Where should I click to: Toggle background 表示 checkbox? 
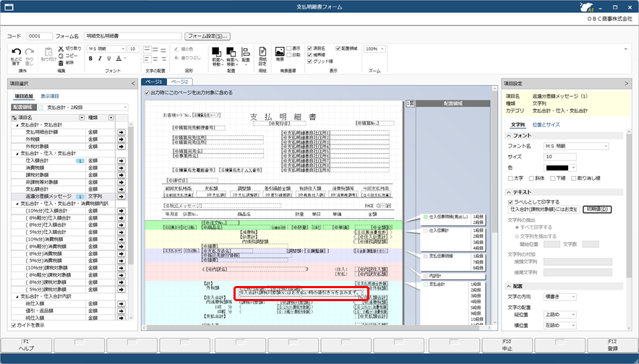tap(289, 48)
